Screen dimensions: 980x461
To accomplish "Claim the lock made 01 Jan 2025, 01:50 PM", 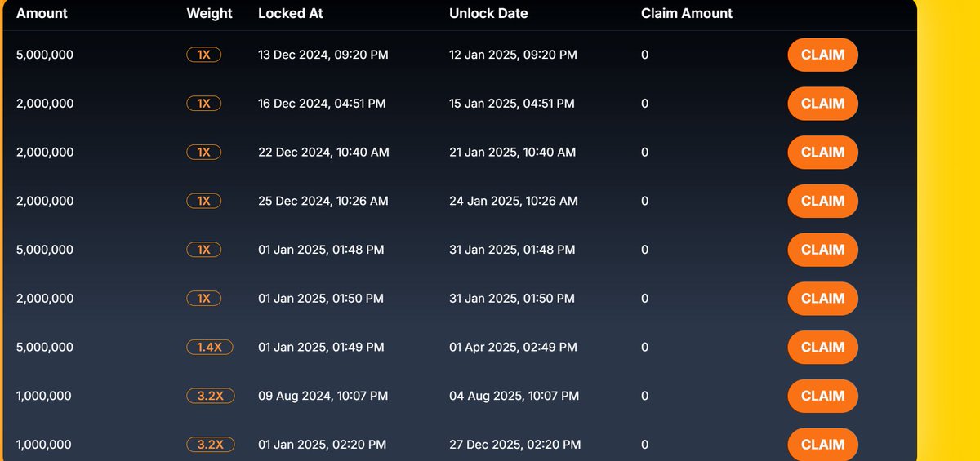I will click(x=822, y=299).
